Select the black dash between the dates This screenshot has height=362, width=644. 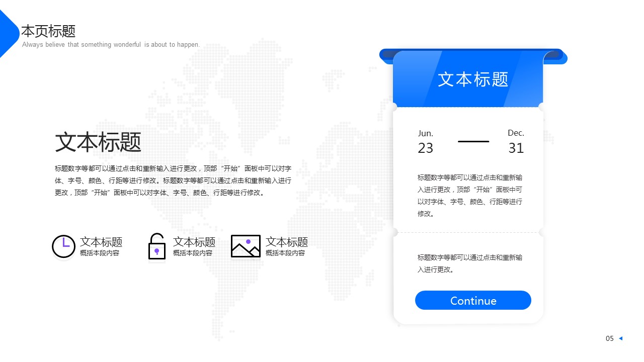tap(473, 142)
